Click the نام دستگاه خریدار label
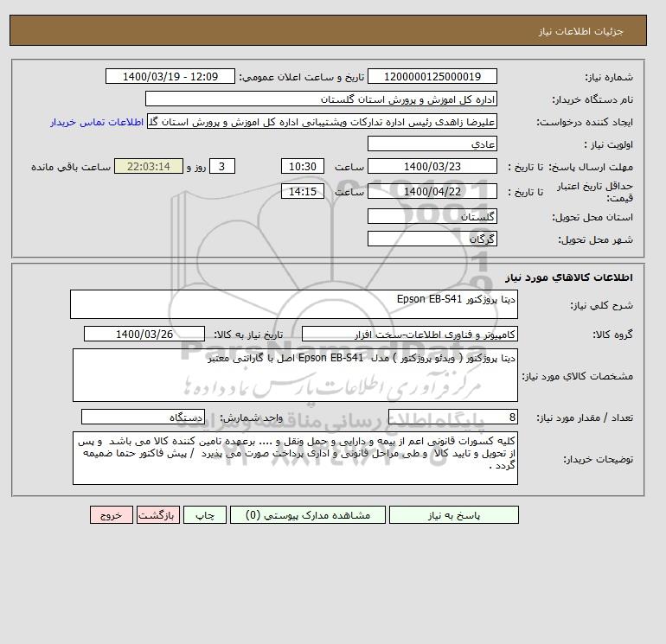 tap(592, 99)
